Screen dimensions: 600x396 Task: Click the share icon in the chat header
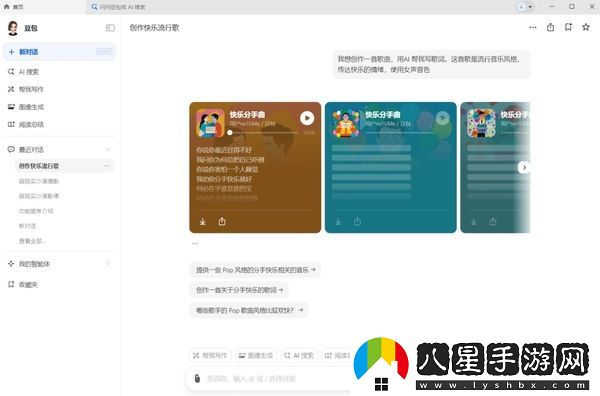pyautogui.click(x=550, y=27)
